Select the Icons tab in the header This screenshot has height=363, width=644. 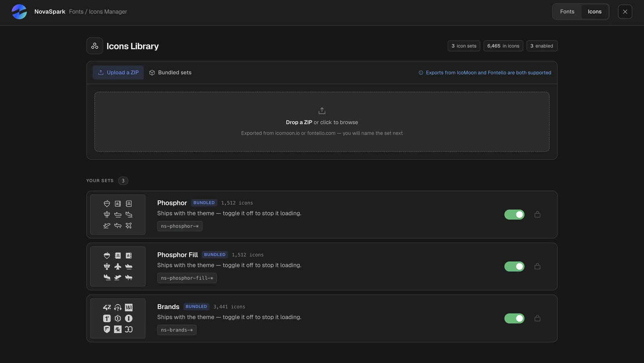tap(594, 12)
